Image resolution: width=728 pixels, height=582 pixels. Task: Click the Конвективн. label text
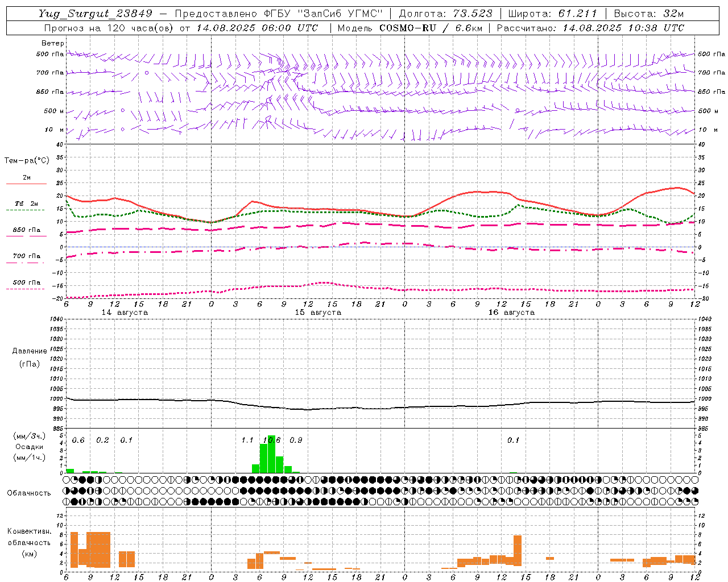coord(30,531)
